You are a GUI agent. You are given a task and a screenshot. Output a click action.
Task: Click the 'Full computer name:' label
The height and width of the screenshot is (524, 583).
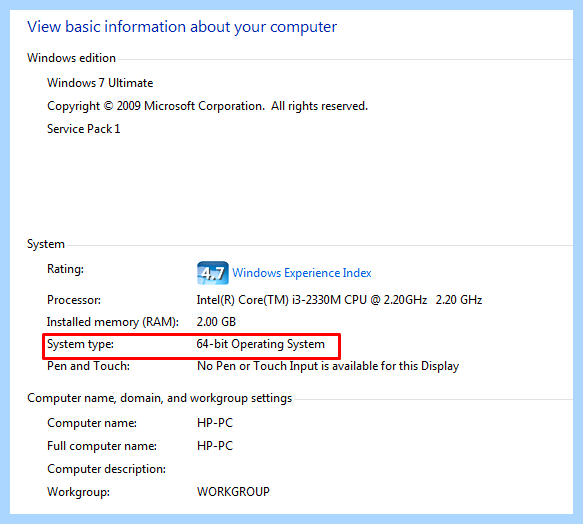pos(102,446)
